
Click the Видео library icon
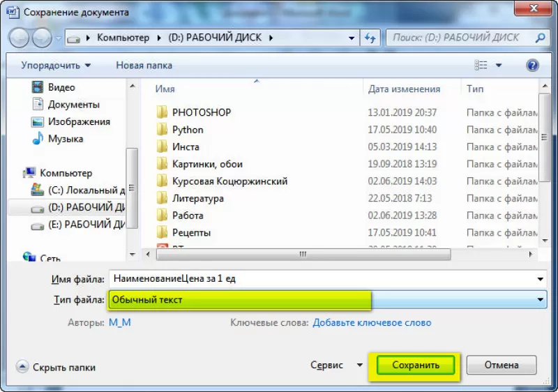click(38, 87)
